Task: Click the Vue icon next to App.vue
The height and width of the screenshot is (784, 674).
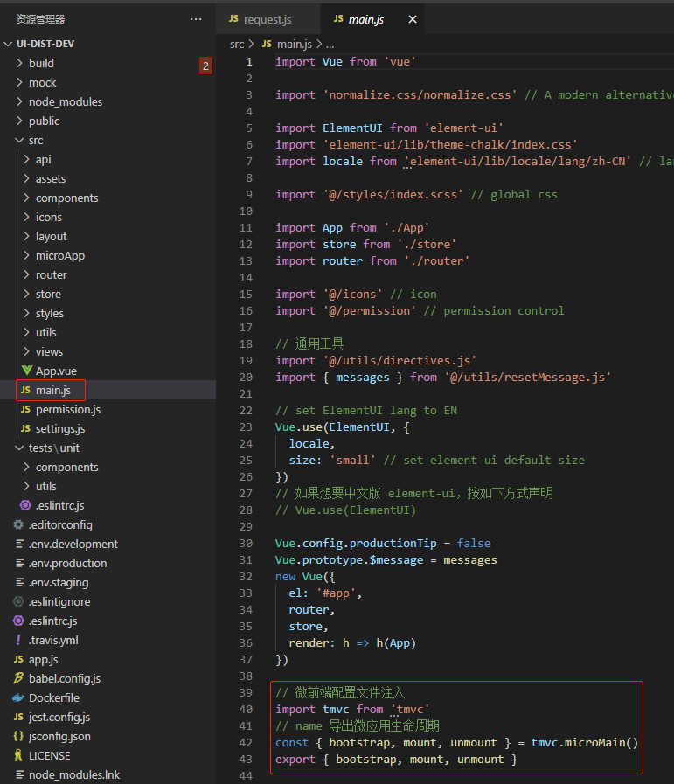Action: click(x=26, y=371)
